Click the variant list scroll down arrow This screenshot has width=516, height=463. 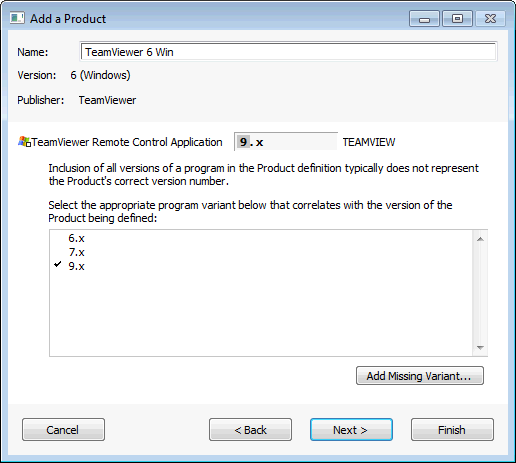pos(480,348)
